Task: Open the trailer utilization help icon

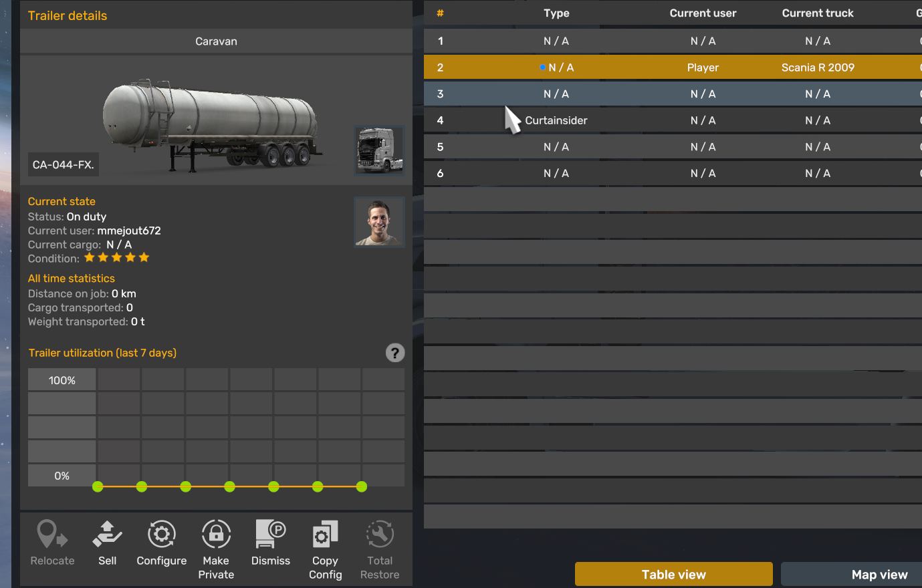Action: (395, 353)
